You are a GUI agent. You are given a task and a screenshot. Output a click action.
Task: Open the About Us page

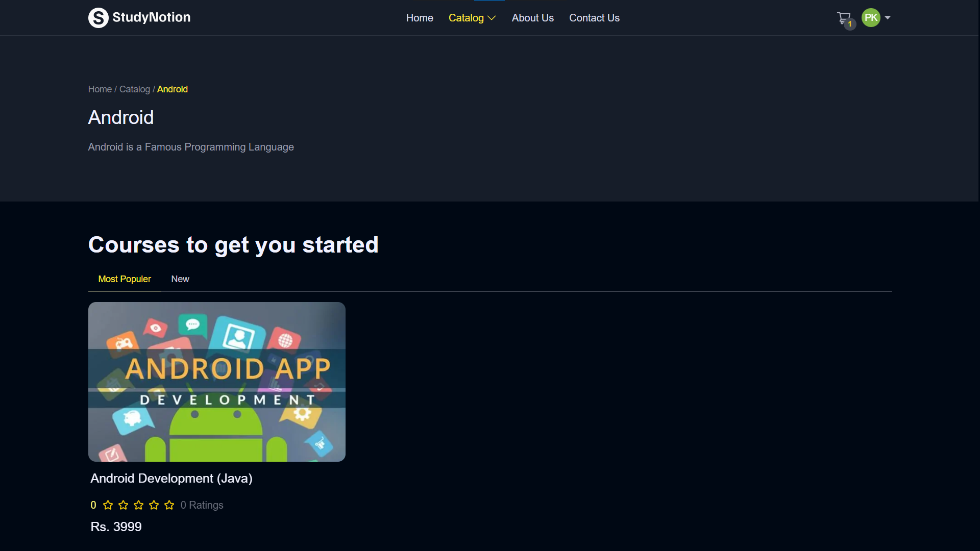pos(533,18)
